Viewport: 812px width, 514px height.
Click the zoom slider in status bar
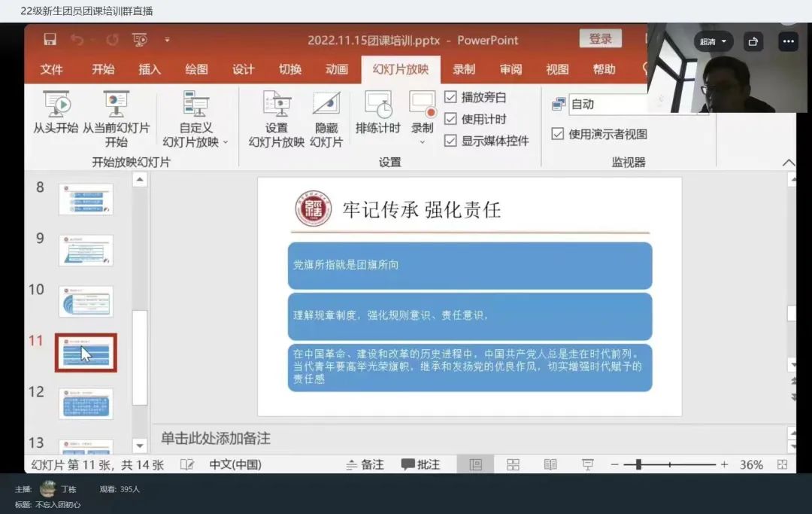click(x=638, y=465)
